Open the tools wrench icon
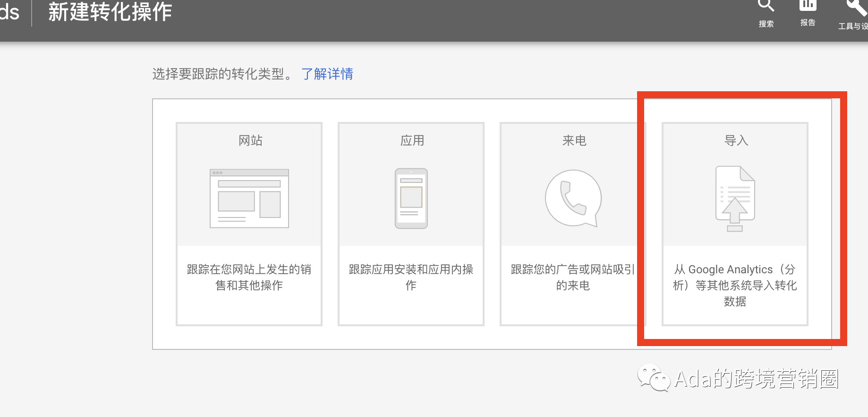The width and height of the screenshot is (868, 417). [x=856, y=7]
